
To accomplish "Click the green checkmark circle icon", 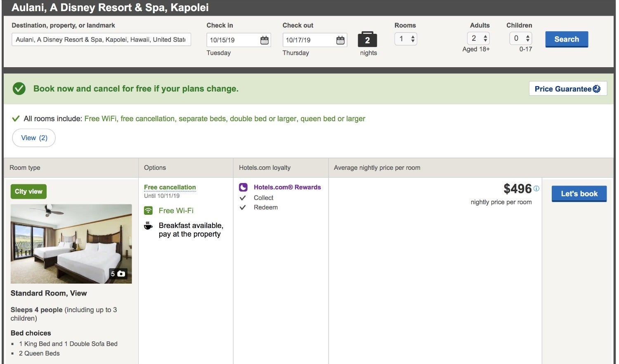I will click(x=19, y=89).
